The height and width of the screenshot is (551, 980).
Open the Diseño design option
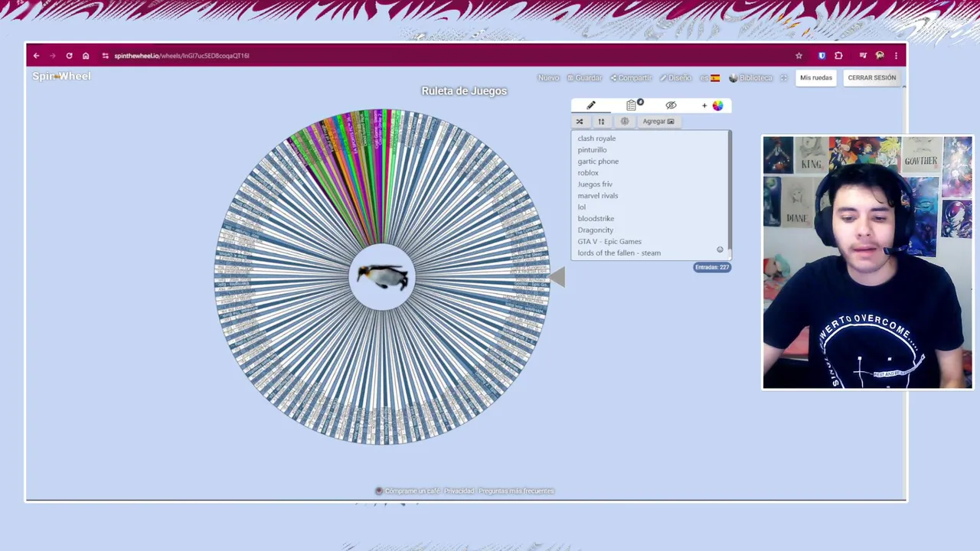click(x=675, y=78)
